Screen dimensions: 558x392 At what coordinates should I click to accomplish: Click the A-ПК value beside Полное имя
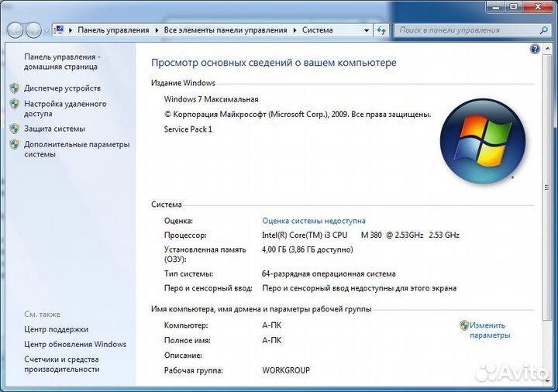point(271,340)
